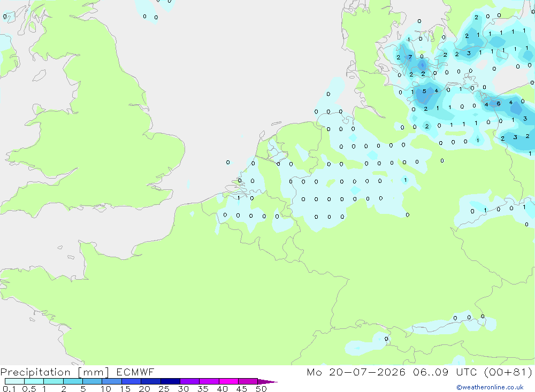This screenshot has width=535, height=392.
Task: Click the "20" legend scale label
Action: pyautogui.click(x=144, y=389)
